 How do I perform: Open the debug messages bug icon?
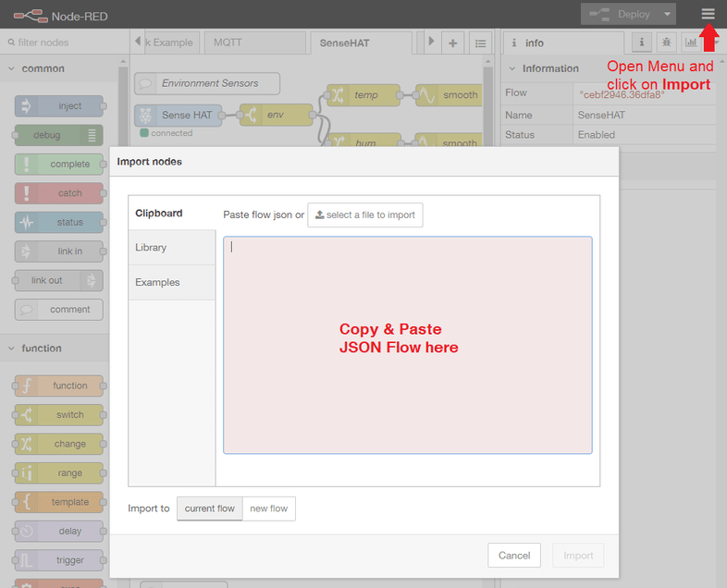tap(666, 43)
